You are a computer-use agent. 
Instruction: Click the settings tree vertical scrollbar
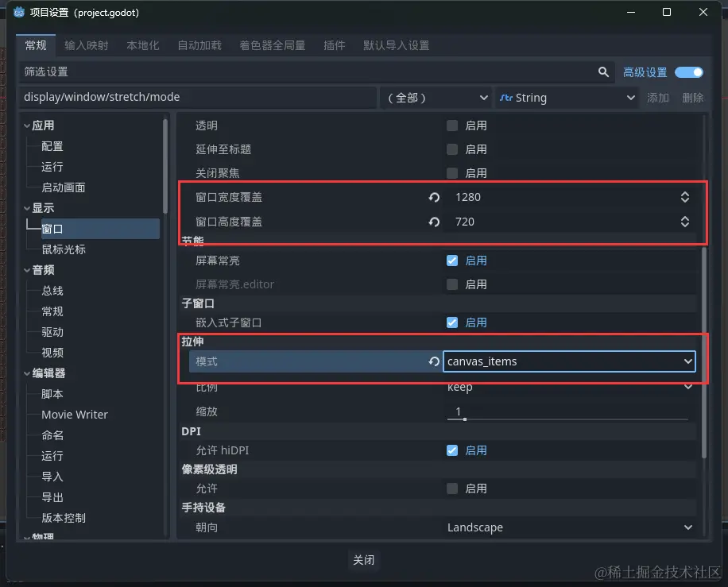[165, 166]
